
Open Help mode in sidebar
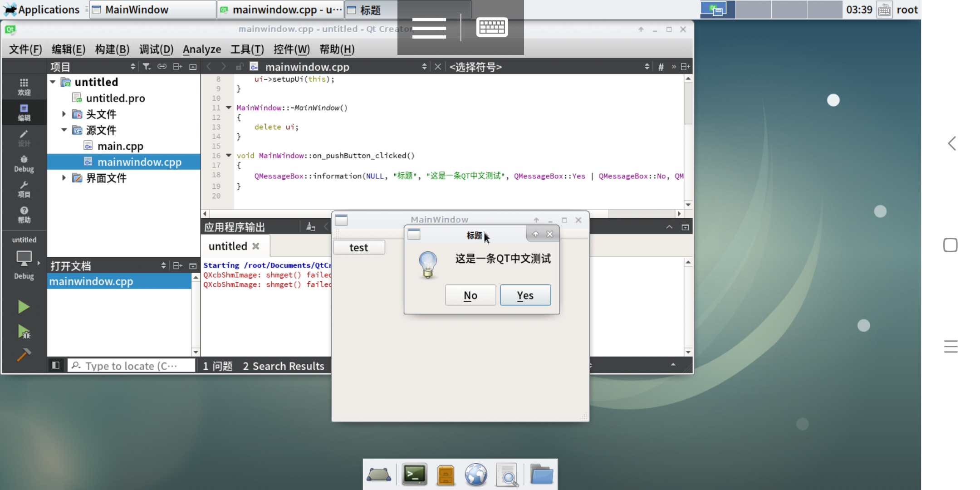[24, 214]
